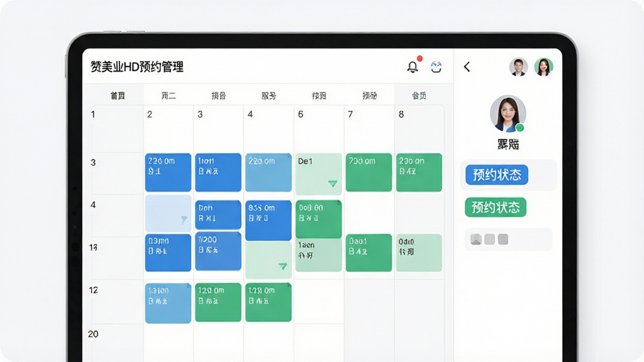Open the 'Do8 00' green appointment in column 6
This screenshot has width=644, height=362.
[x=318, y=219]
